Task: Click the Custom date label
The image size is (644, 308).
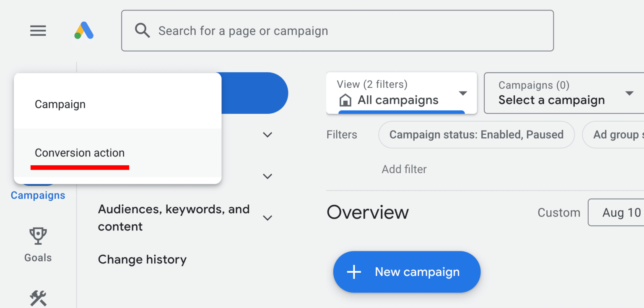Action: click(x=558, y=212)
